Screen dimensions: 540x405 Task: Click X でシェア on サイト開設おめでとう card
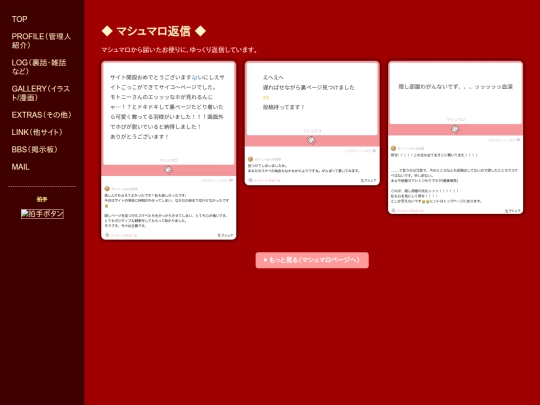tap(225, 236)
